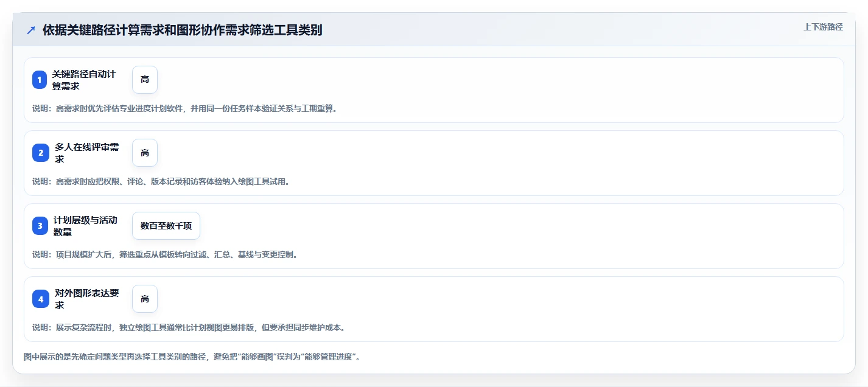Click the 多人在线评审需求 label
Image resolution: width=868 pixels, height=387 pixels.
pyautogui.click(x=86, y=153)
